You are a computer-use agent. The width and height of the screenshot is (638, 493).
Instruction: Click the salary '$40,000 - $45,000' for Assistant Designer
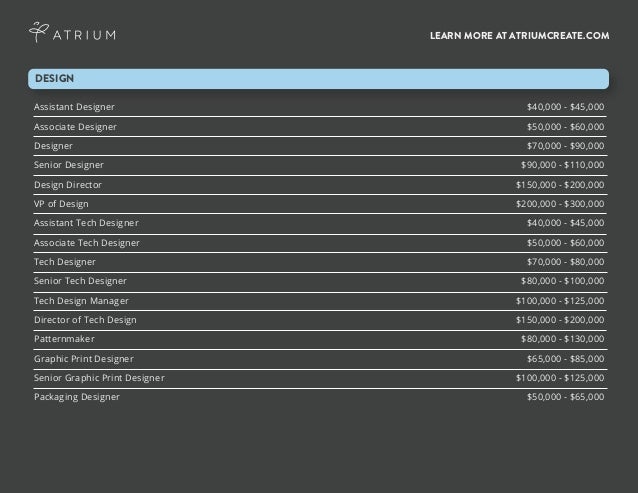coord(565,107)
